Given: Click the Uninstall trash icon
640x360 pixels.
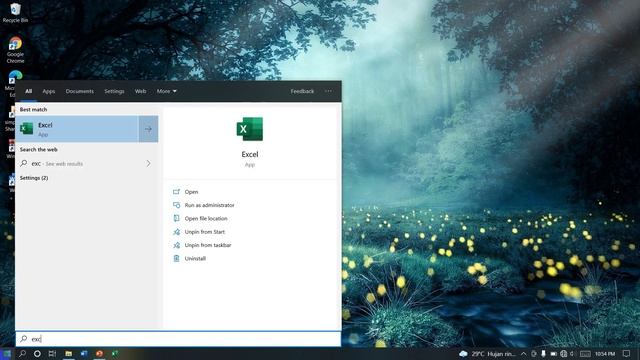Looking at the screenshot, I should (x=176, y=258).
